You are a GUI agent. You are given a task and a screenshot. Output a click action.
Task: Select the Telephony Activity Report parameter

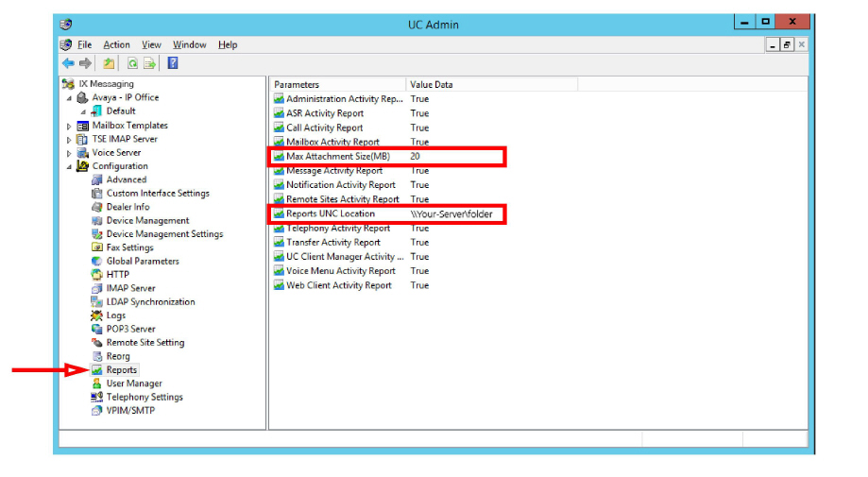tap(338, 228)
